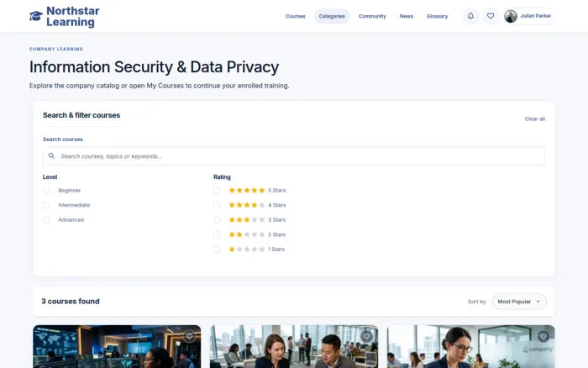Image resolution: width=588 pixels, height=368 pixels.
Task: Click the 'Search & filter courses' heading
Action: click(x=81, y=115)
